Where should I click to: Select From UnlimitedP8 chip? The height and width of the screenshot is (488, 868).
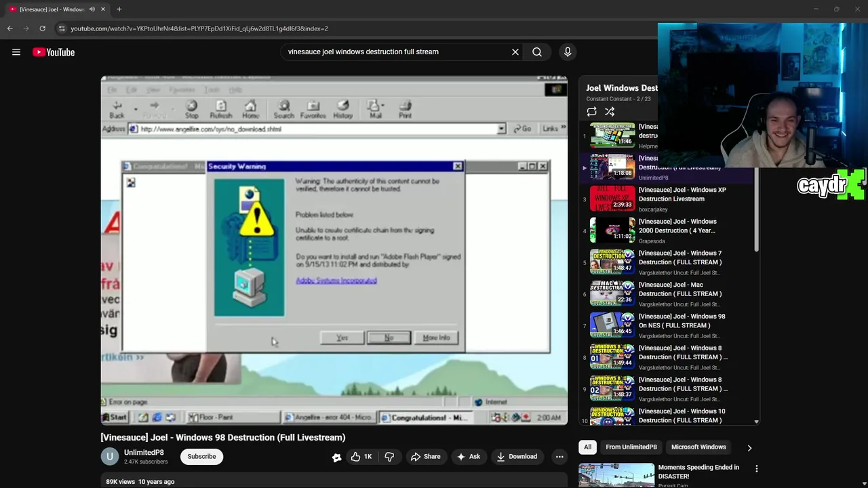631,447
